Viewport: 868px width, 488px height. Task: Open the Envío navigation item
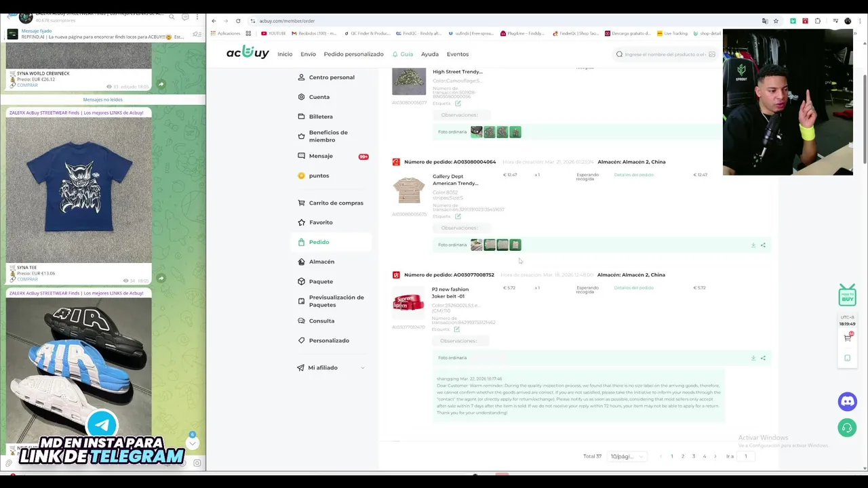pos(308,54)
